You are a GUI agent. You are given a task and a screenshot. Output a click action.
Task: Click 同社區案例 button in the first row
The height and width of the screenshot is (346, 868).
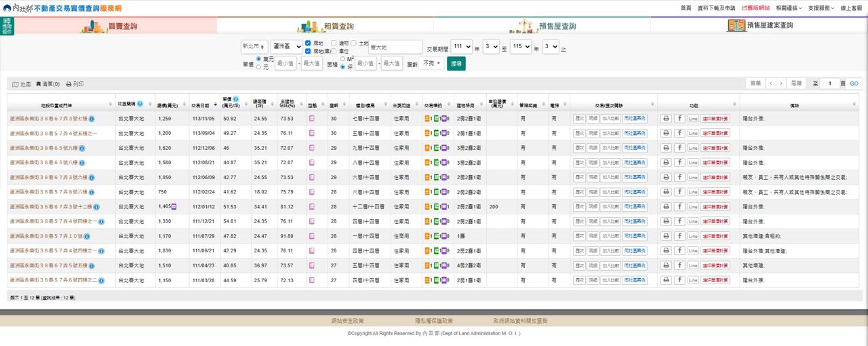635,119
